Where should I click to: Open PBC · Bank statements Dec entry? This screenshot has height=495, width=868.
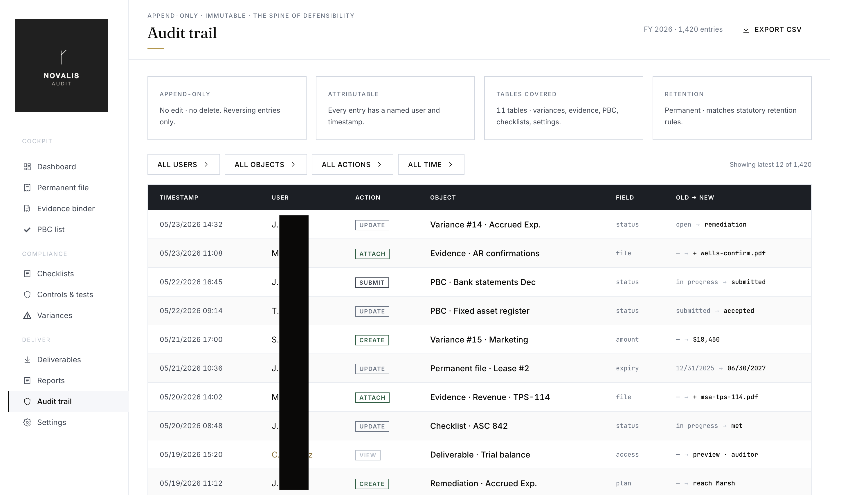482,282
